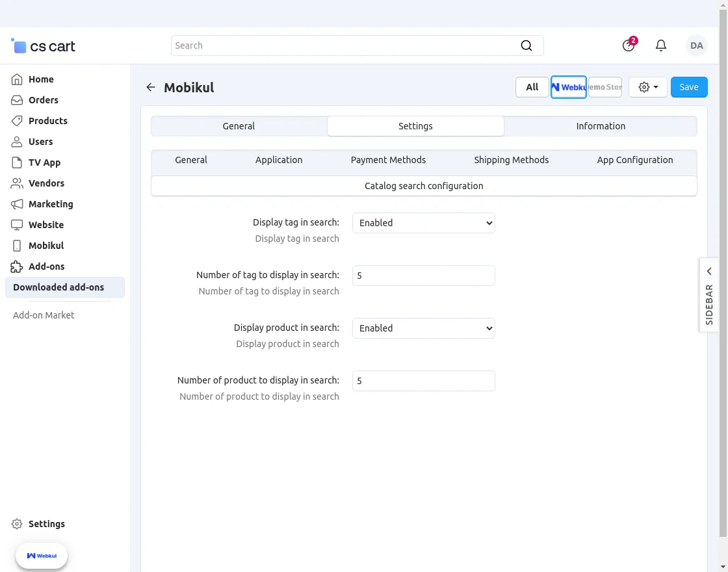
Task: Click the search magnifier icon
Action: [526, 45]
